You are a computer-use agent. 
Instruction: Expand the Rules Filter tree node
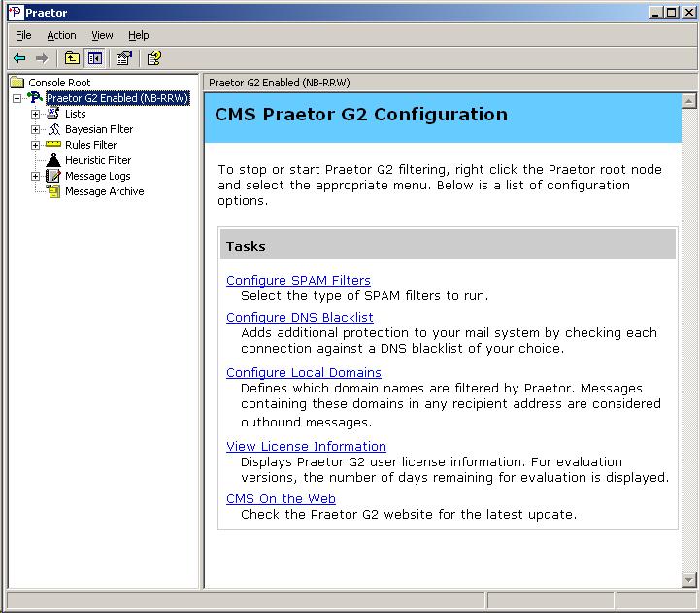pyautogui.click(x=35, y=145)
